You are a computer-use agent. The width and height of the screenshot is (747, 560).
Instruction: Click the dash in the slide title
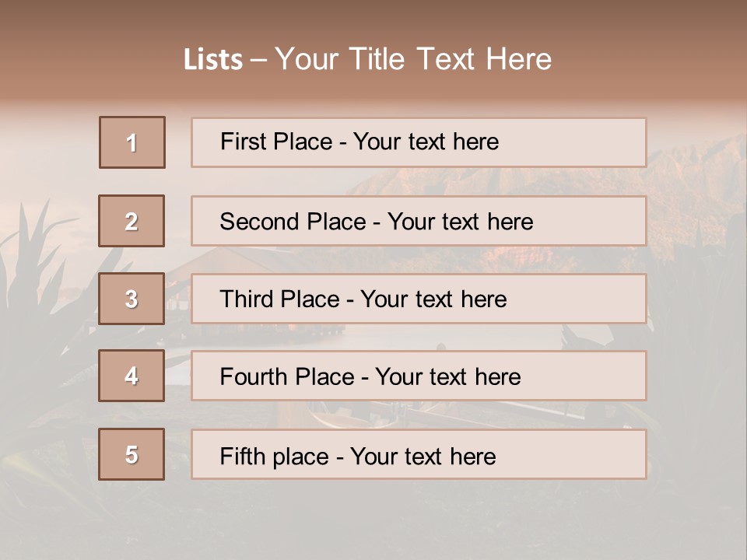(258, 60)
